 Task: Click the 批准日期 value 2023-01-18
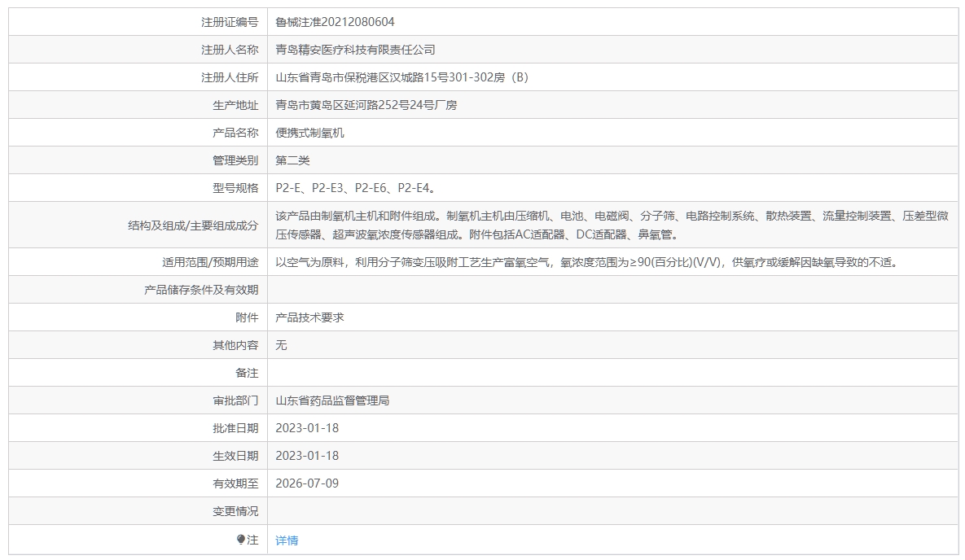[307, 428]
